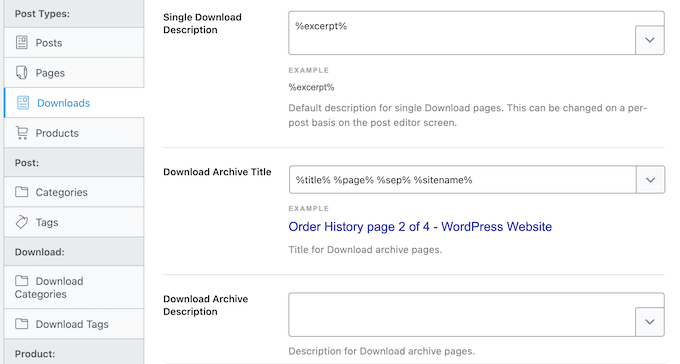The height and width of the screenshot is (364, 680).
Task: Click the %excerpt% example preview text
Action: tap(311, 87)
